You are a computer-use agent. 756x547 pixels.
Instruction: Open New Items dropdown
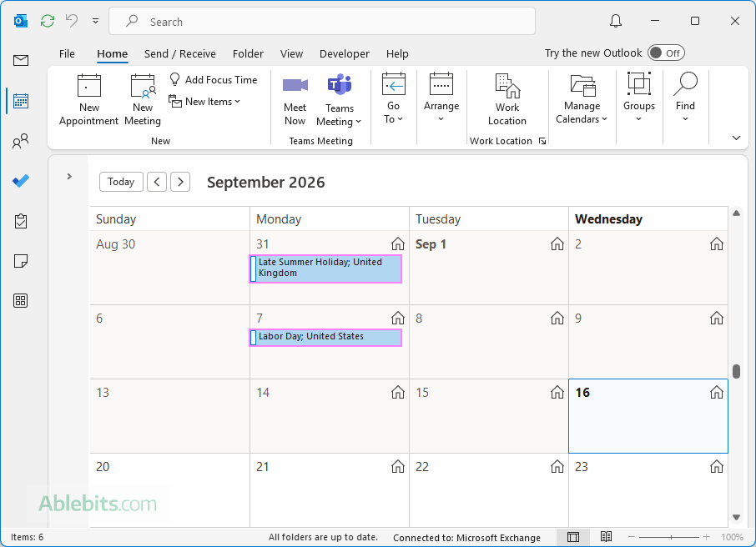204,101
